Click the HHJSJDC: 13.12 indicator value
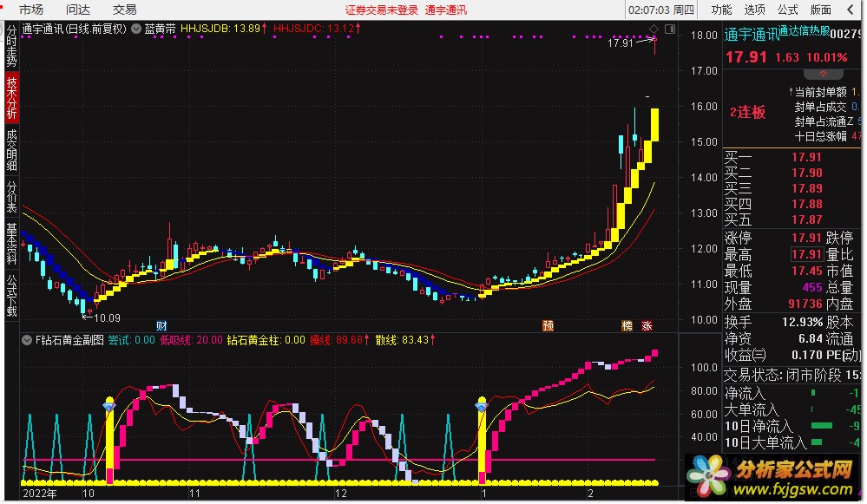Screen dimensions: 867x504 (x=317, y=28)
